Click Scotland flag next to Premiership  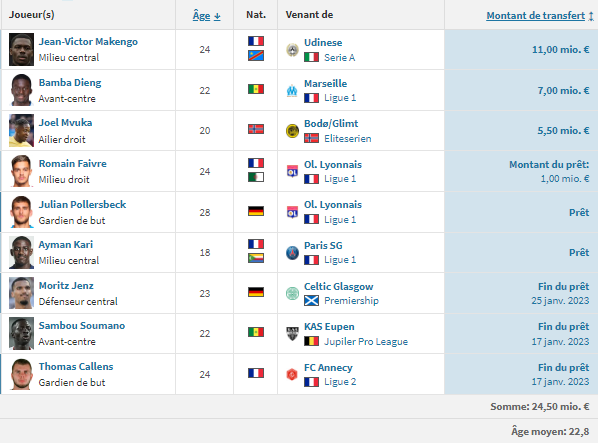click(x=312, y=301)
